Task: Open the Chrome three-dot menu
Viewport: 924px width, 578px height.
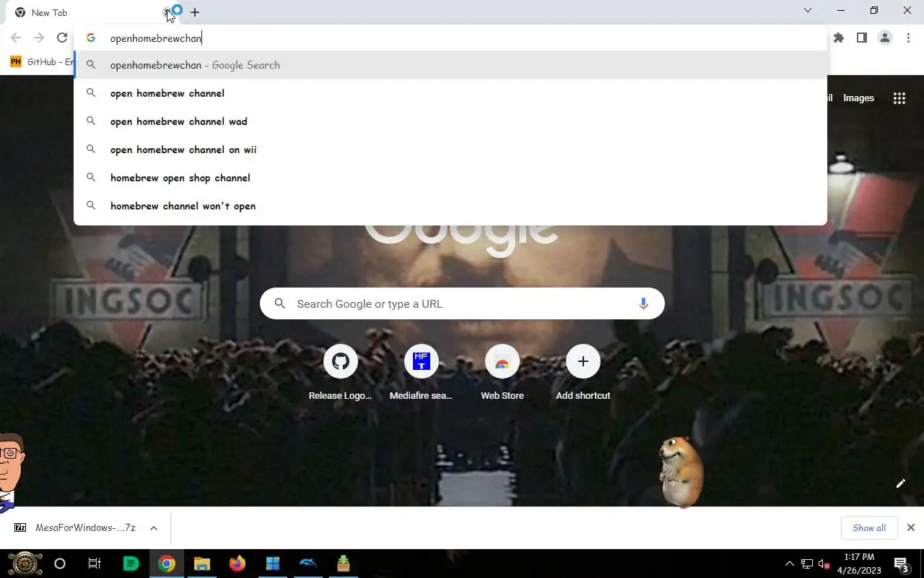Action: [x=908, y=38]
